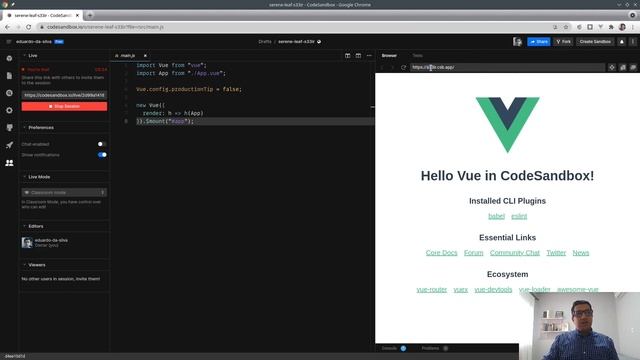Open editor more options ellipsis
Viewport: 640px width, 360px height.
click(x=369, y=56)
